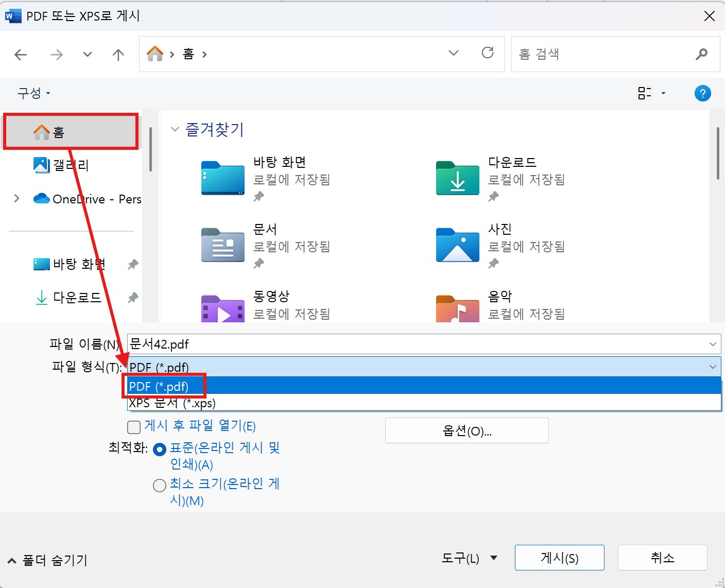Expand the address bar history dropdown
This screenshot has height=588, width=725.
click(454, 53)
